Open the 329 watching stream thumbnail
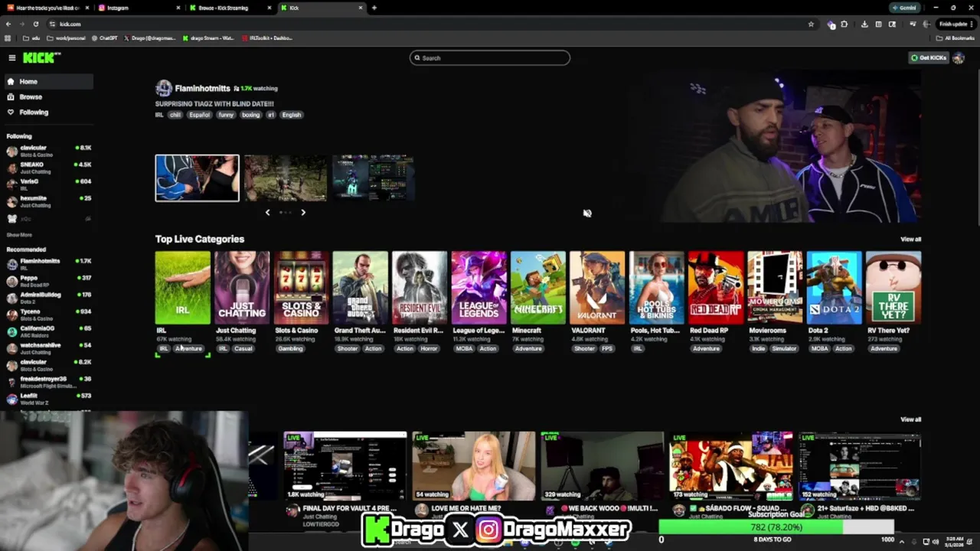Screen dimensions: 980x551 click(603, 466)
